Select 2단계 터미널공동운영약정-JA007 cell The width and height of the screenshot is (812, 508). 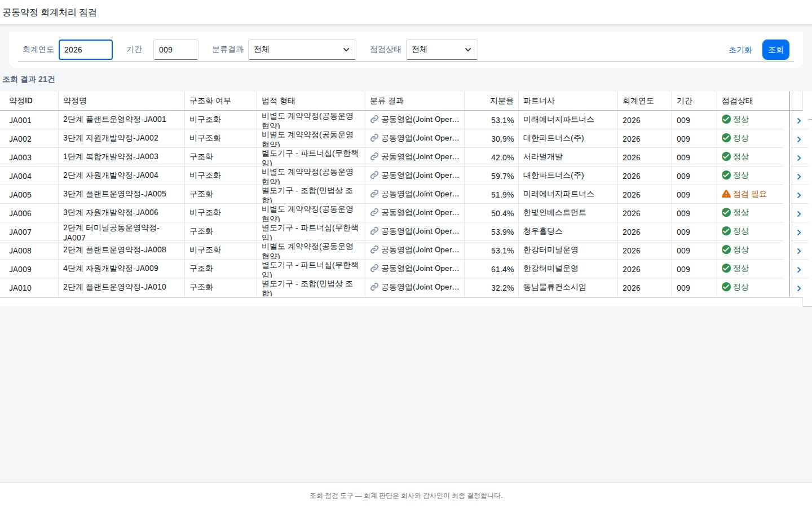pos(121,232)
